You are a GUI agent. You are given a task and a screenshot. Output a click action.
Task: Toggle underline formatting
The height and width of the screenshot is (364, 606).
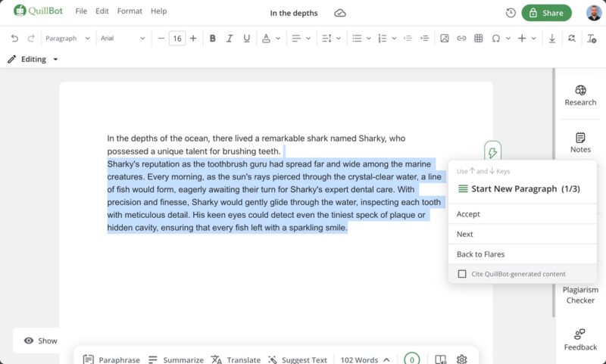click(x=247, y=38)
